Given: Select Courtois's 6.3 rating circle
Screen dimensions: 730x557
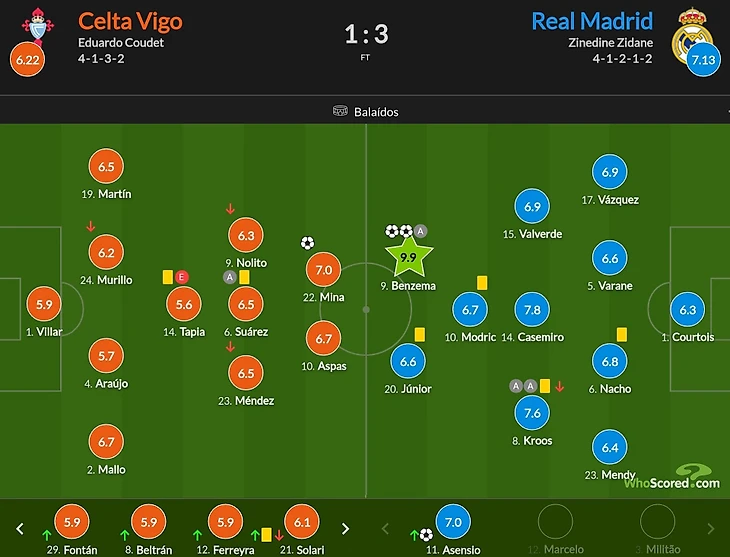Looking at the screenshot, I should (x=688, y=310).
